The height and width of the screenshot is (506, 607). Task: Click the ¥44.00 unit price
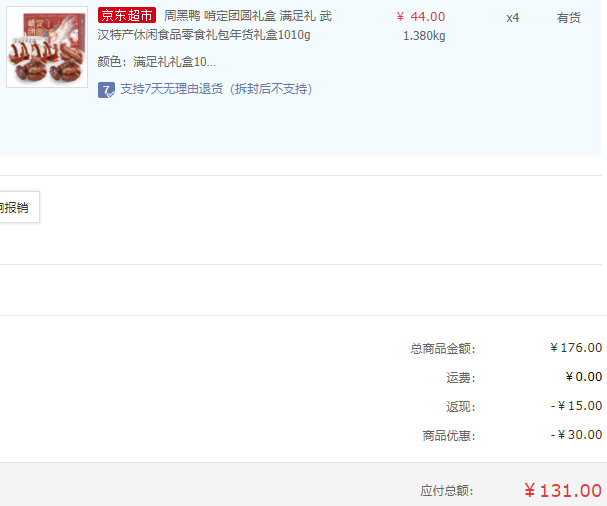[x=421, y=17]
